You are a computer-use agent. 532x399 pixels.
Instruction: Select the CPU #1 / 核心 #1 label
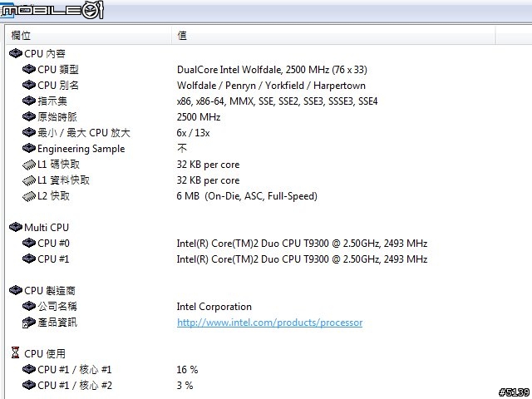[75, 369]
